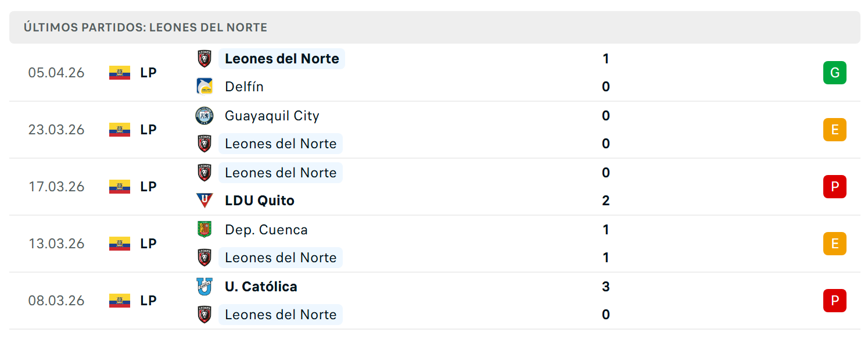
Task: Click the red P badge for LDU Quito match
Action: (835, 187)
